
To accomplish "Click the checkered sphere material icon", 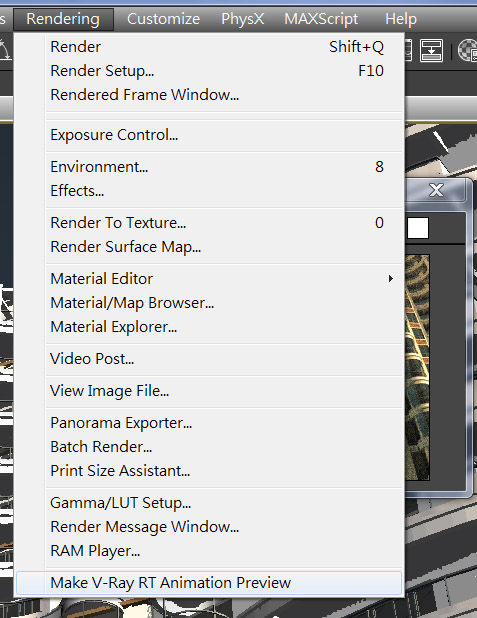I will tap(468, 50).
